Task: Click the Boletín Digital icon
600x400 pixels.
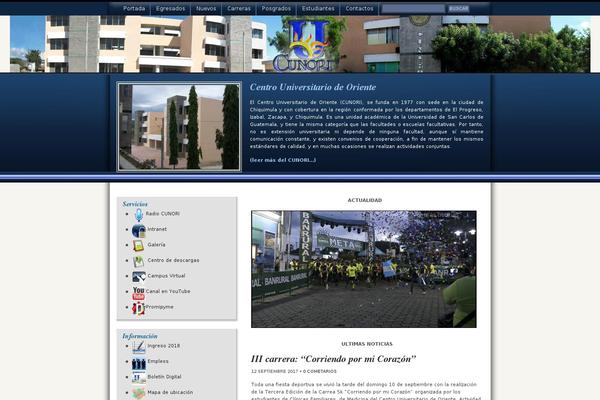Action: tap(139, 378)
